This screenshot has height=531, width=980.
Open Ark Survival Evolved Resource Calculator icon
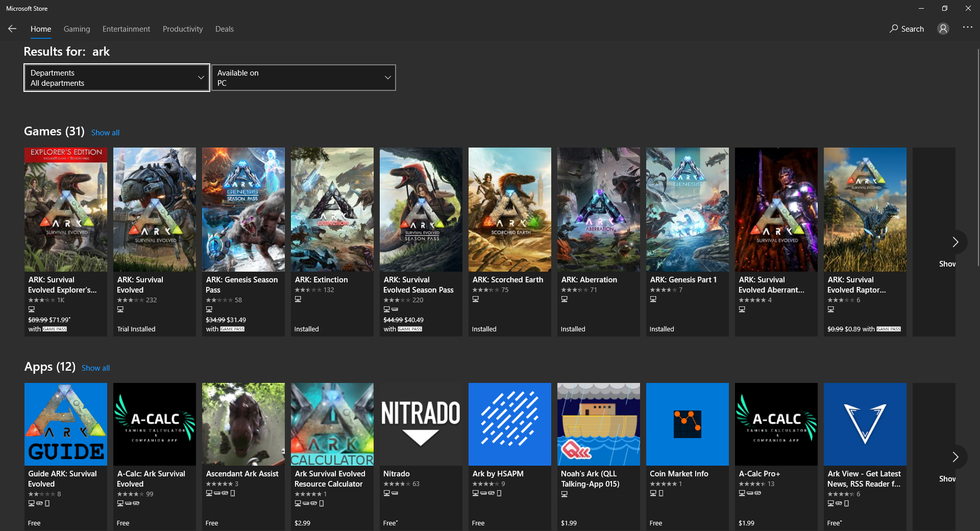click(332, 424)
